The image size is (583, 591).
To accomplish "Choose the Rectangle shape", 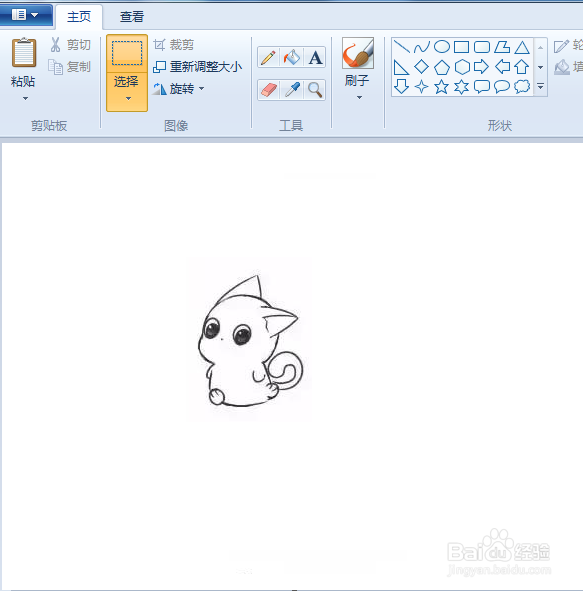I will pos(461,47).
